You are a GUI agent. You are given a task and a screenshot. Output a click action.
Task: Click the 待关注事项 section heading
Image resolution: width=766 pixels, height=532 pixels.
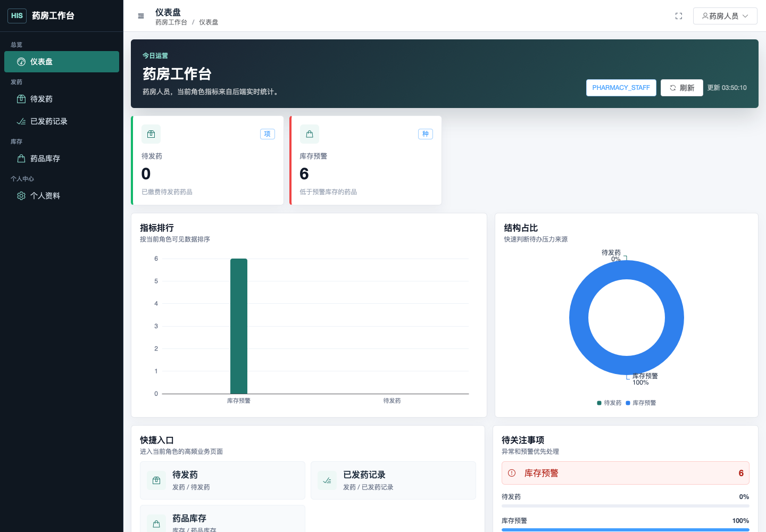pos(523,440)
